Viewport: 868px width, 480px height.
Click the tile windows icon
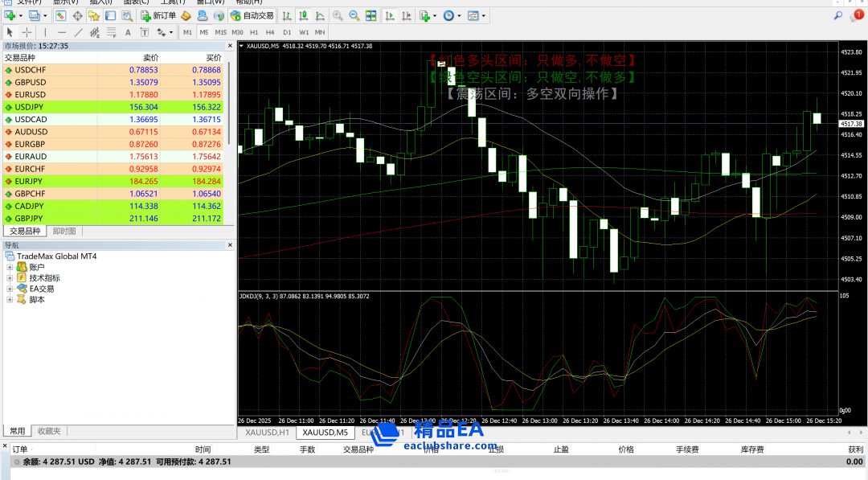click(371, 15)
